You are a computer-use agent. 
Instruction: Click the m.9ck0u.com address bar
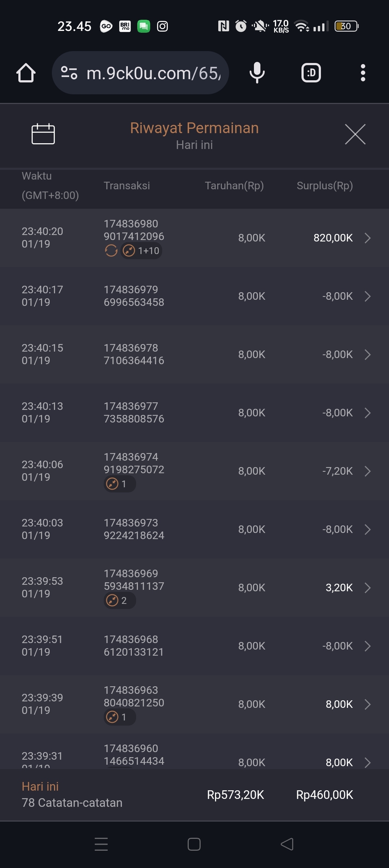click(x=153, y=73)
